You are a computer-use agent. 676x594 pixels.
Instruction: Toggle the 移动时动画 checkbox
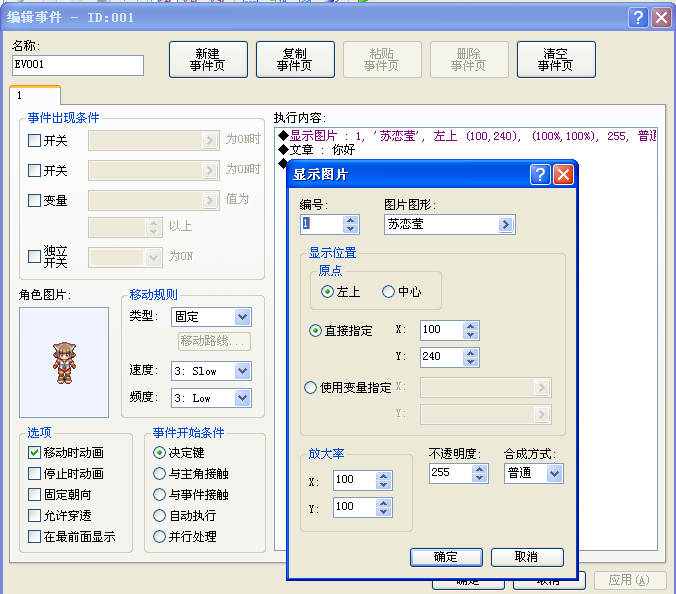pos(34,453)
